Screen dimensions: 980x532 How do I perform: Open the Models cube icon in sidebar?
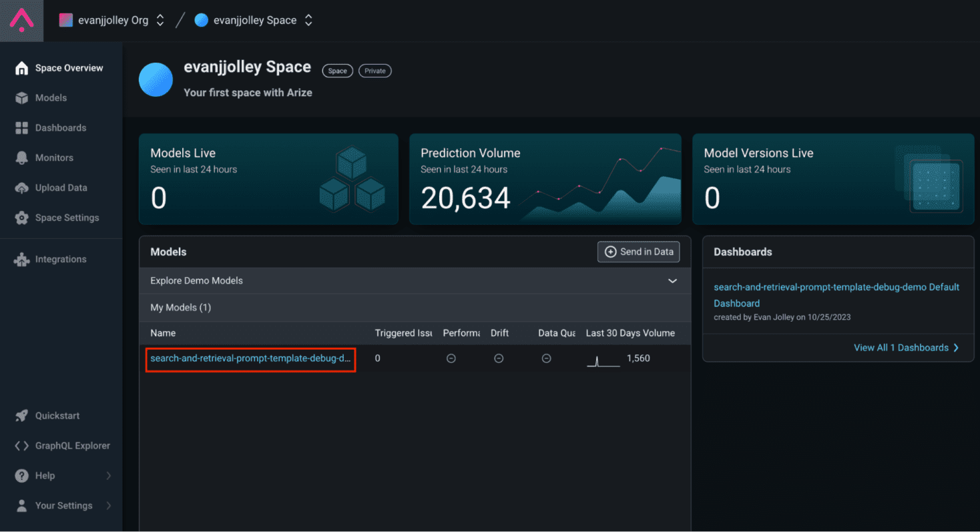point(22,98)
